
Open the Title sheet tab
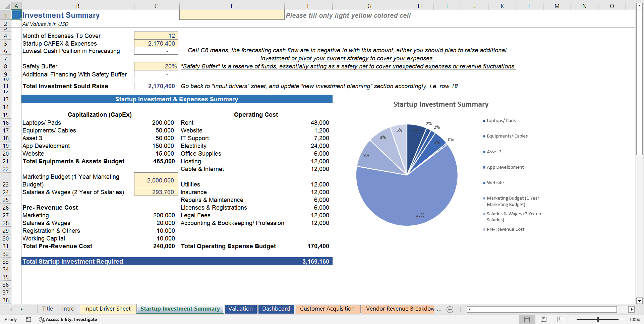click(47, 309)
